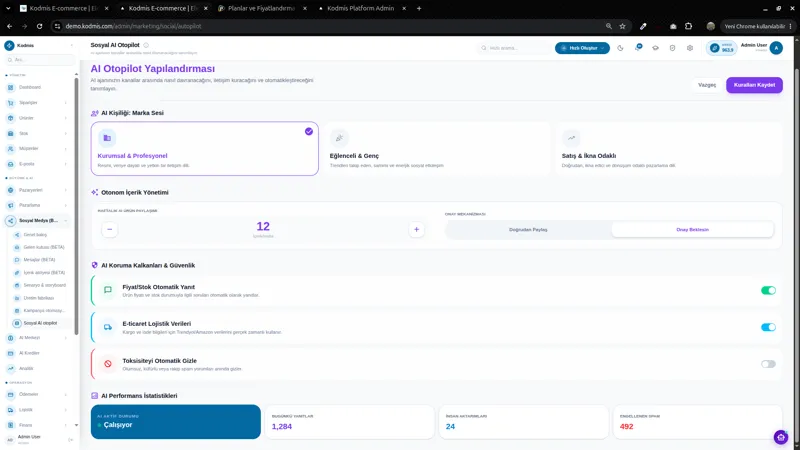Click the Pazaryerleri sidebar icon
The height and width of the screenshot is (450, 800).
pyautogui.click(x=10, y=190)
